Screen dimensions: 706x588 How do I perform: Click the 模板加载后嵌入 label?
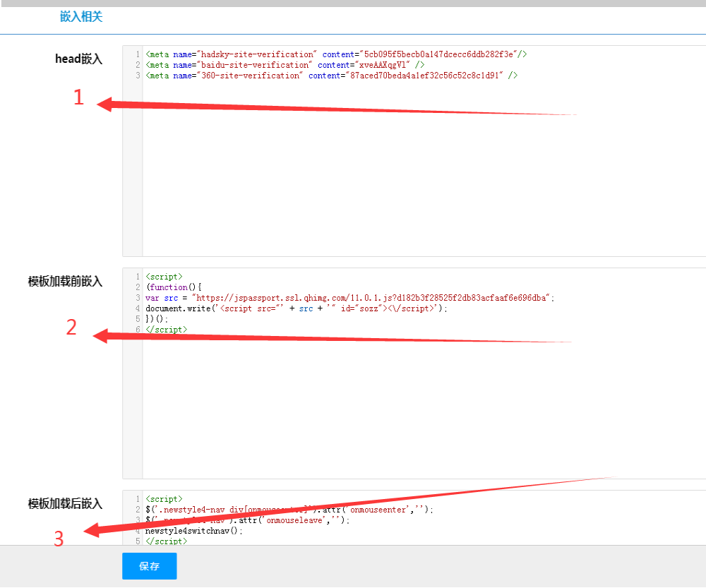(65, 504)
